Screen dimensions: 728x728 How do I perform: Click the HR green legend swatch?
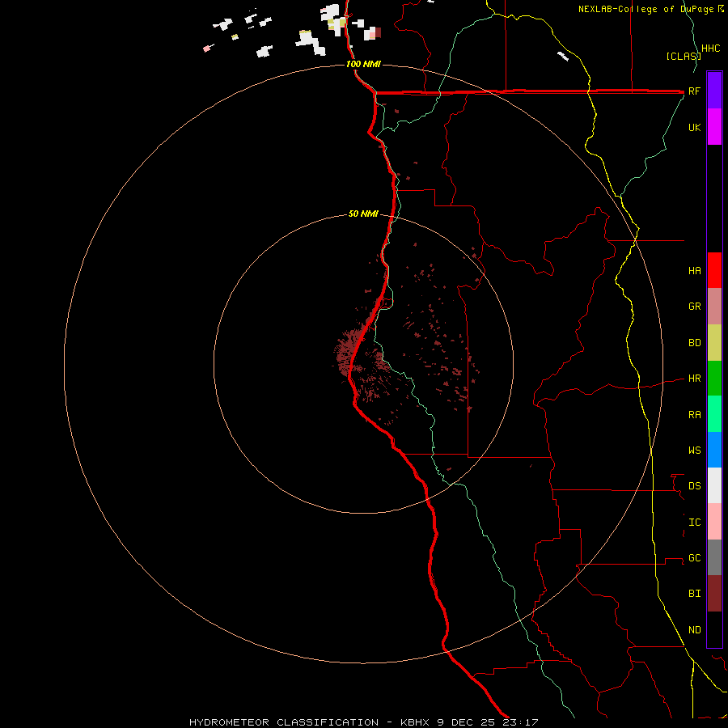(714, 379)
